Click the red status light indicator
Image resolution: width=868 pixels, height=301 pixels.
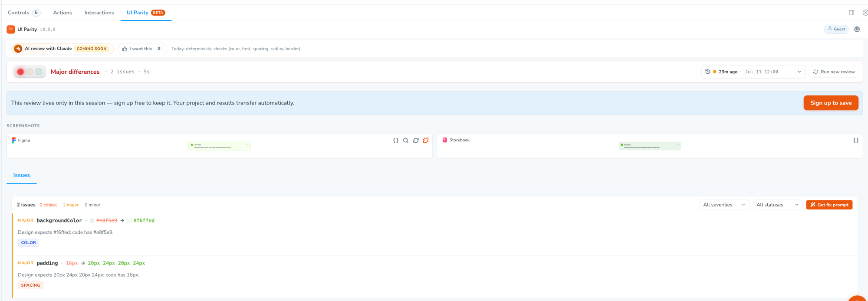coord(20,72)
